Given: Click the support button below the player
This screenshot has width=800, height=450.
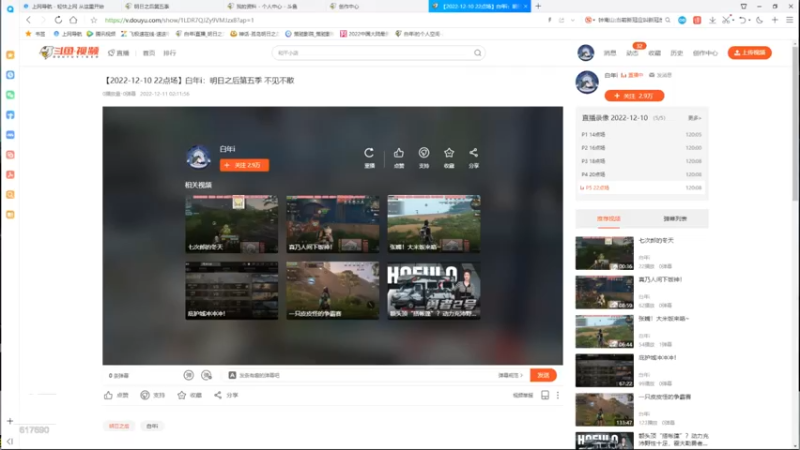Looking at the screenshot, I should tap(153, 395).
